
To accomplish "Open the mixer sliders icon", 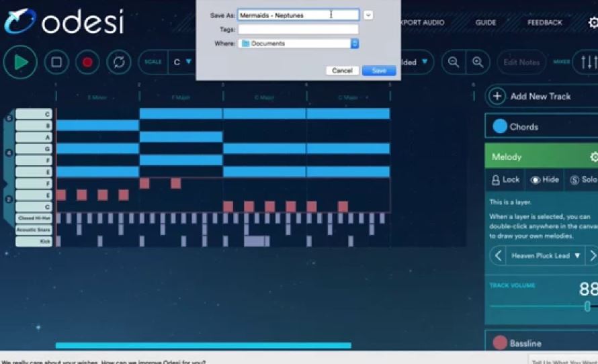I will (588, 62).
